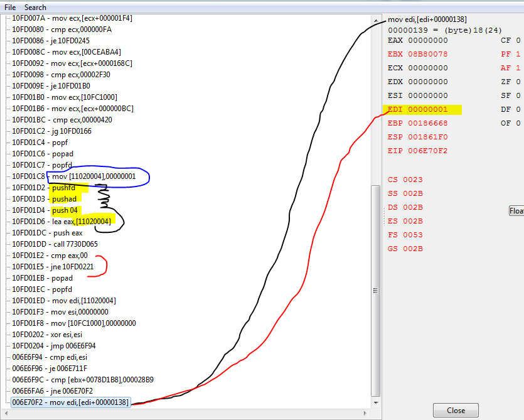Select the highlighted push 04 instruction
This screenshot has width=524, height=420.
tap(64, 210)
